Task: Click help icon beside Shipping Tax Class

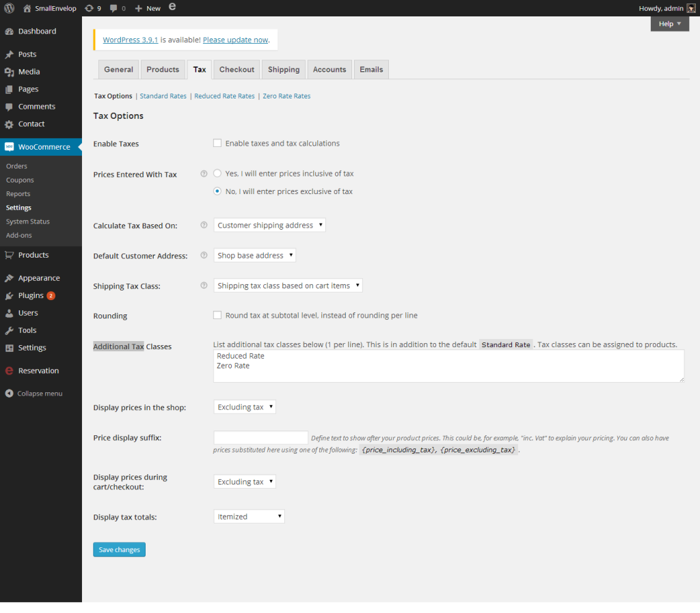Action: pos(204,286)
